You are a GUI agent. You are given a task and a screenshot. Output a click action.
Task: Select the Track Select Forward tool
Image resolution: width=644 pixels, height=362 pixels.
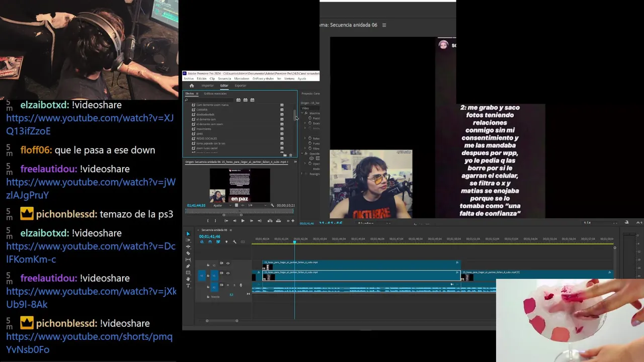[x=188, y=240]
